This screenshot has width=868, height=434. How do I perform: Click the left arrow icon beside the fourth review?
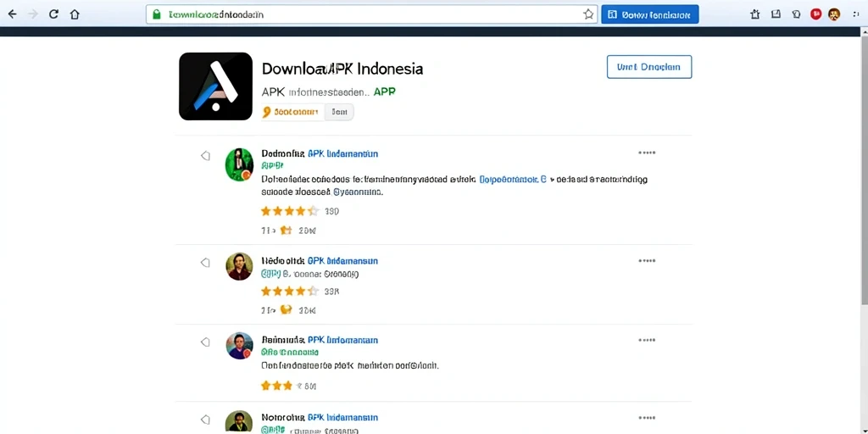pos(205,419)
